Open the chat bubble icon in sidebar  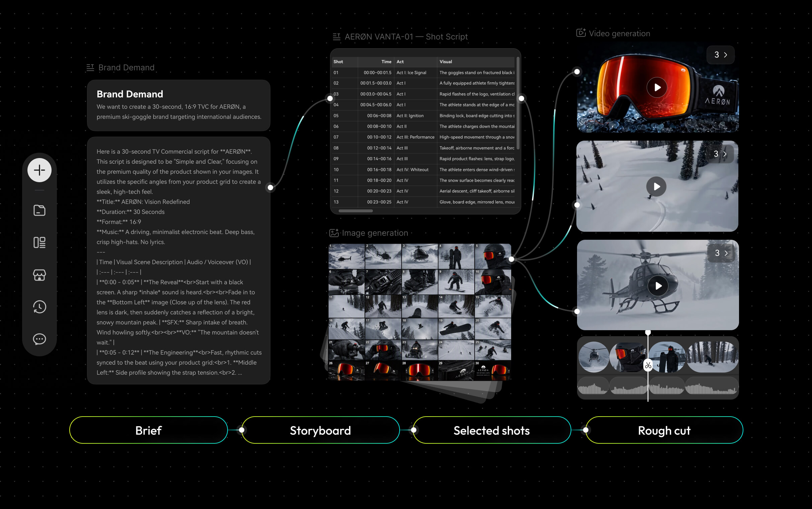tap(39, 339)
